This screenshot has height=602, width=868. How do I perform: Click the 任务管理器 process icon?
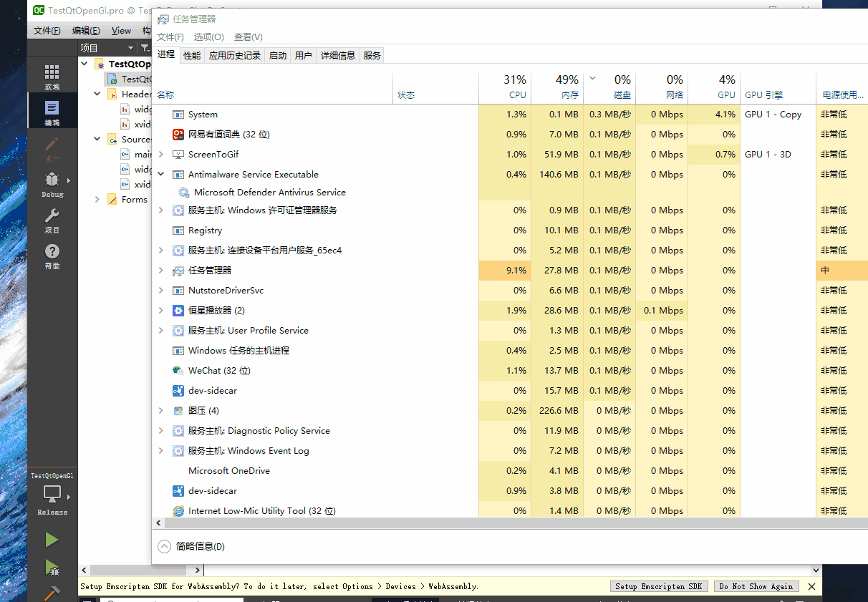pos(178,271)
